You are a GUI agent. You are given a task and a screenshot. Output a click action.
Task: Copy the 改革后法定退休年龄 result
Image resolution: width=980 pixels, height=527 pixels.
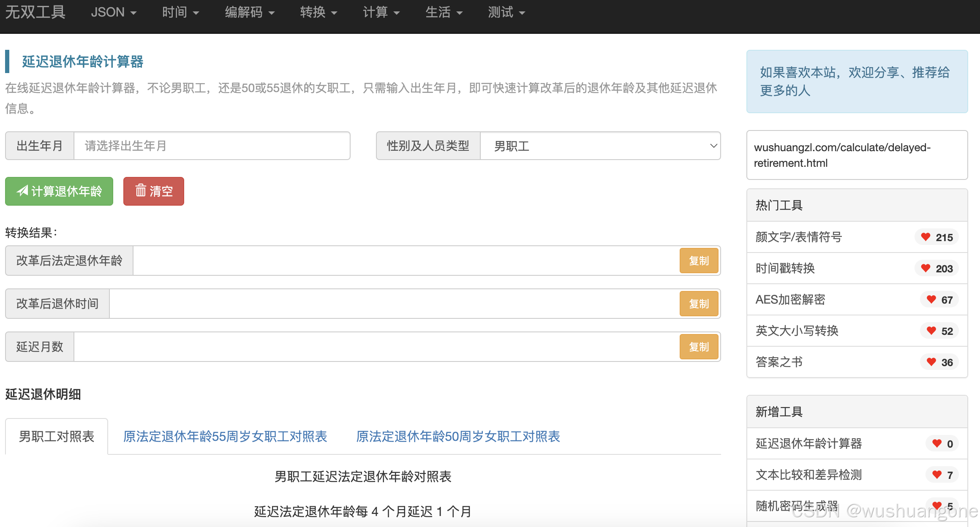[x=699, y=261]
